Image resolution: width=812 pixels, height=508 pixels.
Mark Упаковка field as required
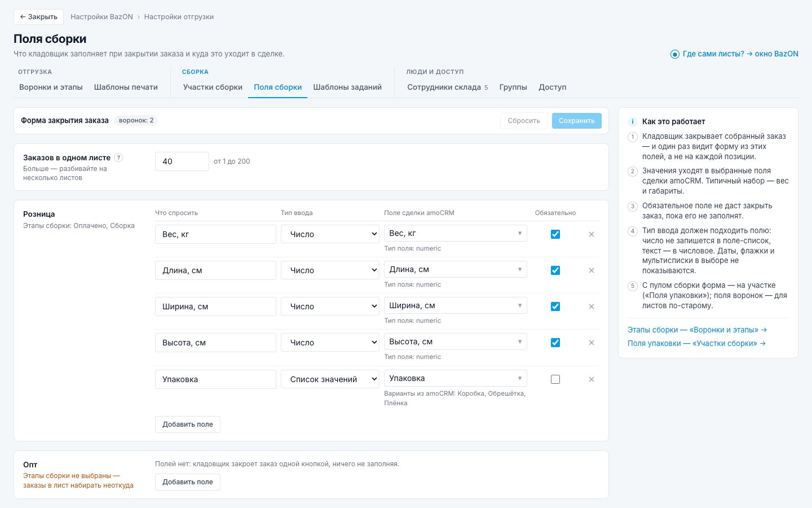click(555, 379)
